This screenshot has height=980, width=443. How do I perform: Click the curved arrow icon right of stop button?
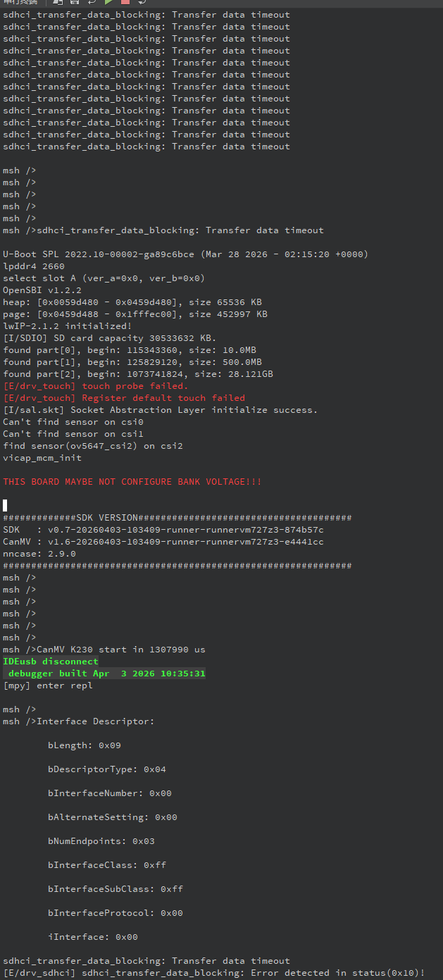(142, 2)
